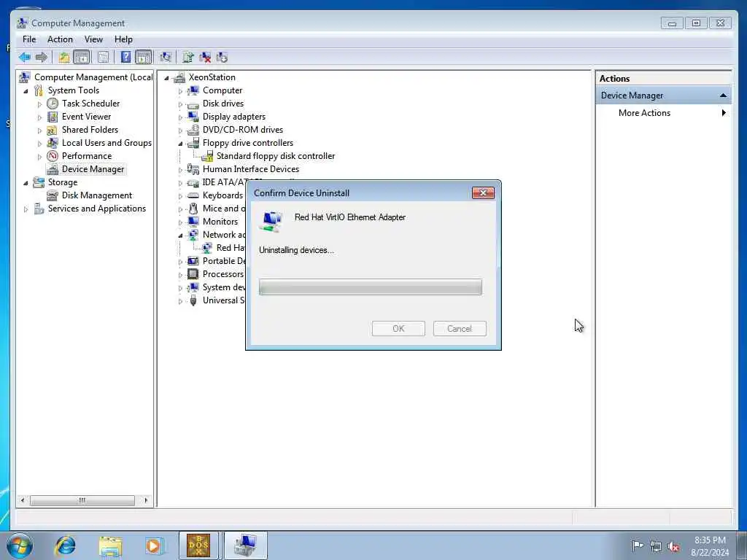Collapse the Floppy drive controllers category

point(180,144)
